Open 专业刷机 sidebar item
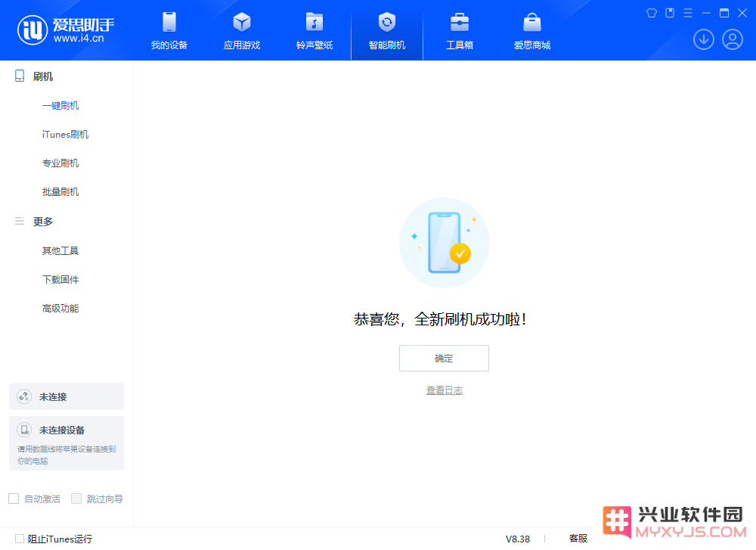This screenshot has width=756, height=550. pyautogui.click(x=60, y=163)
